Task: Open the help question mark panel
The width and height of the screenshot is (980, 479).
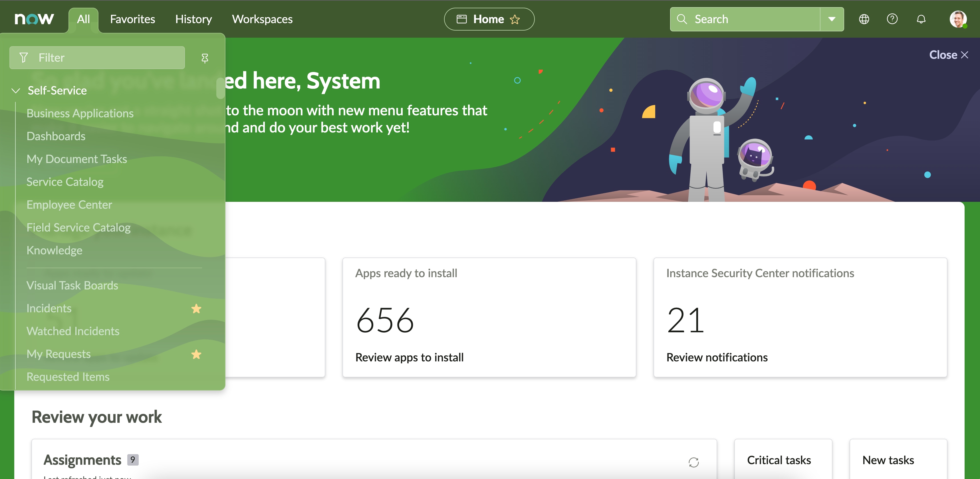Action: click(x=892, y=19)
